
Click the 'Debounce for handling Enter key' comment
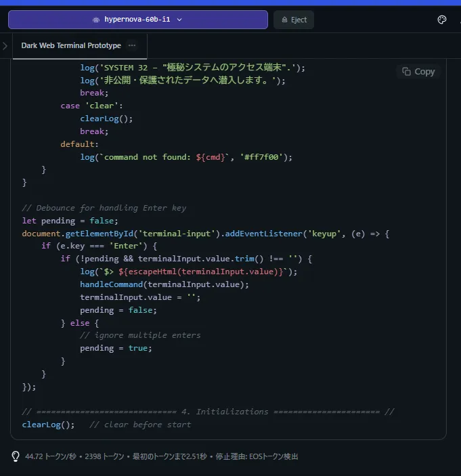104,208
